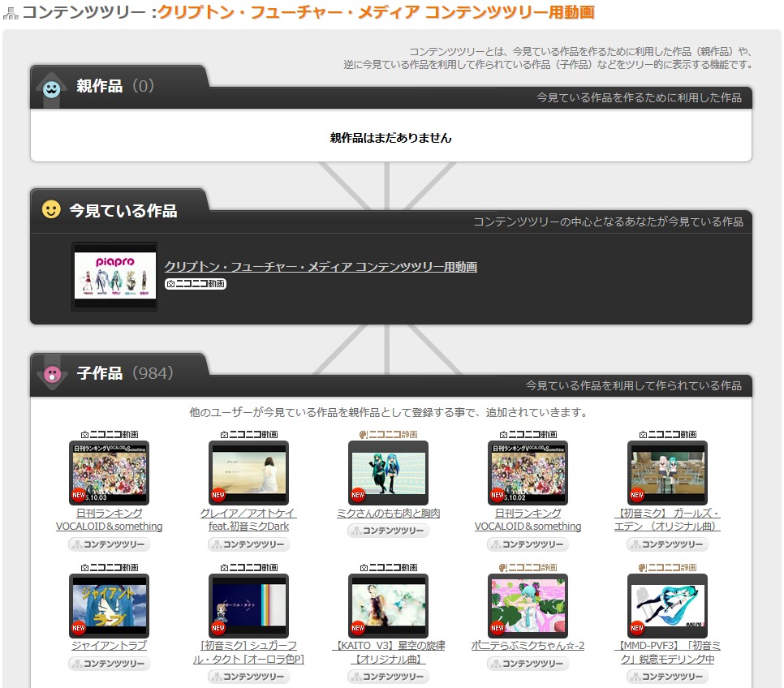Viewport: 784px width, 688px height.
Task: Open 【MMD-PVF3】鋭意モデリング中 link
Action: pos(667,652)
